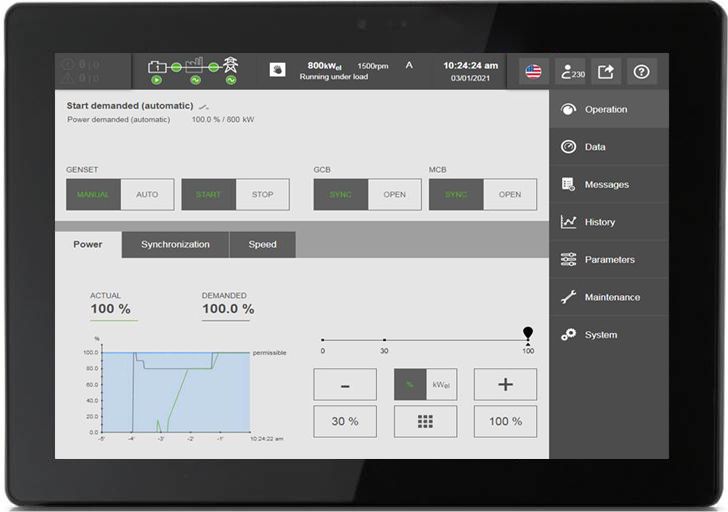Viewport: 728px width, 512px height.
Task: Click the hand manual mode icon
Action: (x=278, y=70)
